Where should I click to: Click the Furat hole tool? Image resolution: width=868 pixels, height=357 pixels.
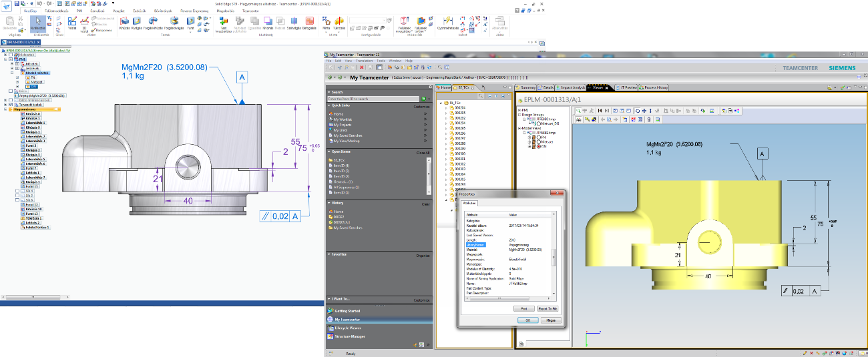point(190,23)
